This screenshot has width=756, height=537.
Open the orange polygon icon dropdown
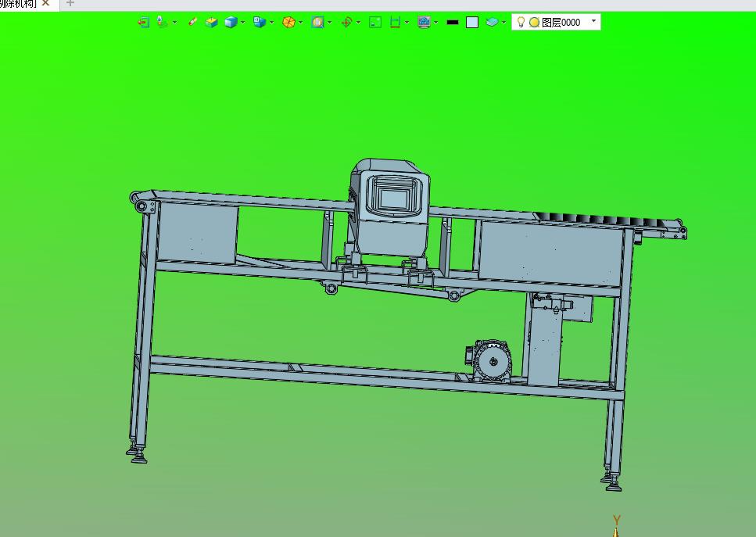click(300, 22)
